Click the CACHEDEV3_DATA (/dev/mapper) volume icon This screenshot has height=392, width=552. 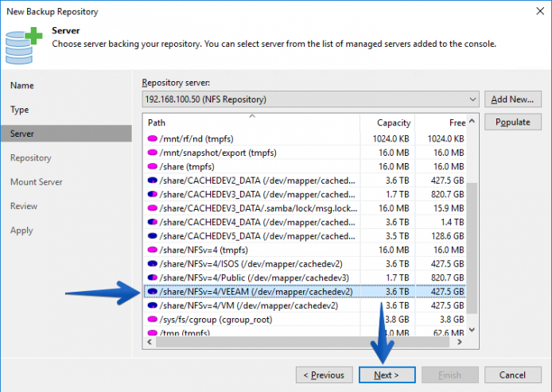(x=152, y=194)
